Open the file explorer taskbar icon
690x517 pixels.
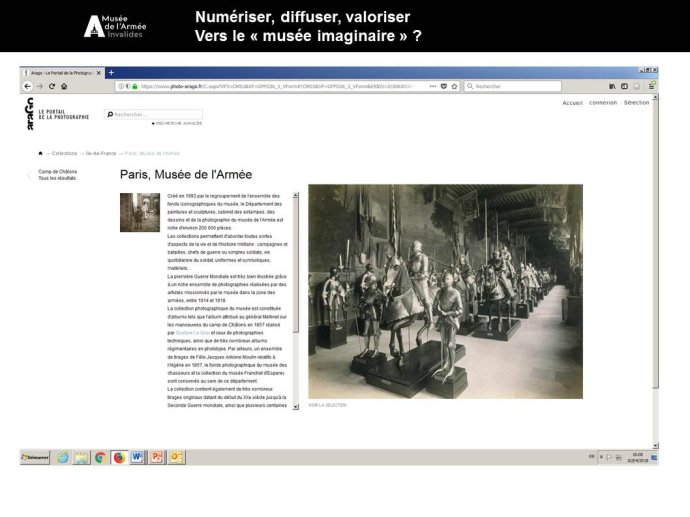(x=81, y=458)
